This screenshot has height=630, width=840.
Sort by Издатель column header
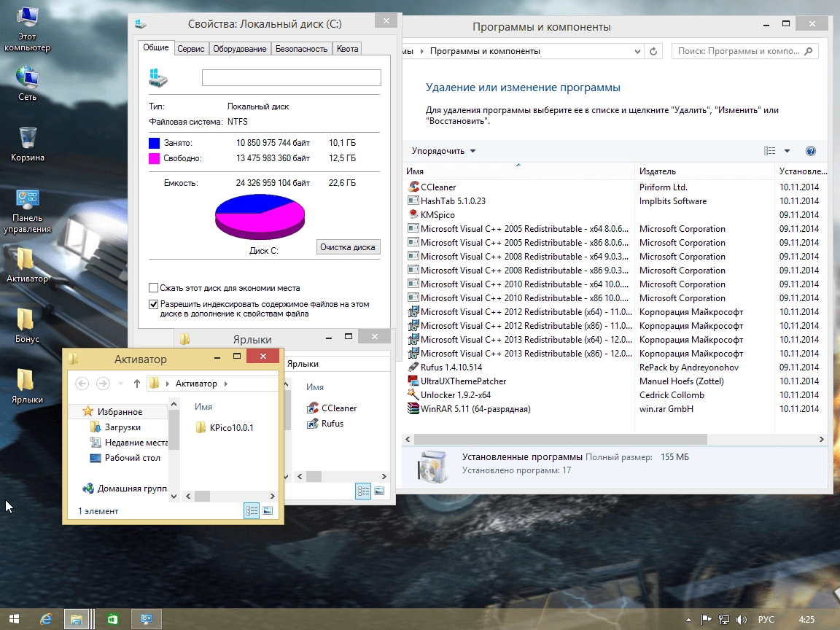pyautogui.click(x=704, y=171)
